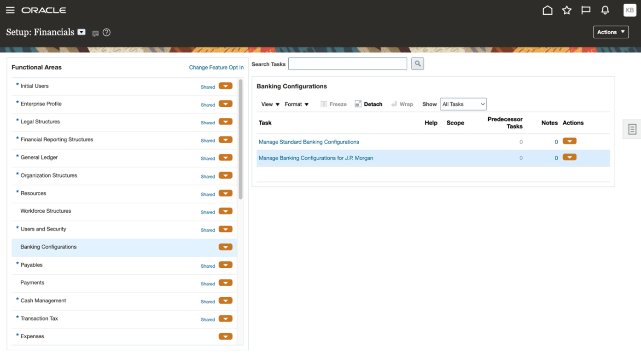Detach the Banking Configurations table

coord(368,104)
